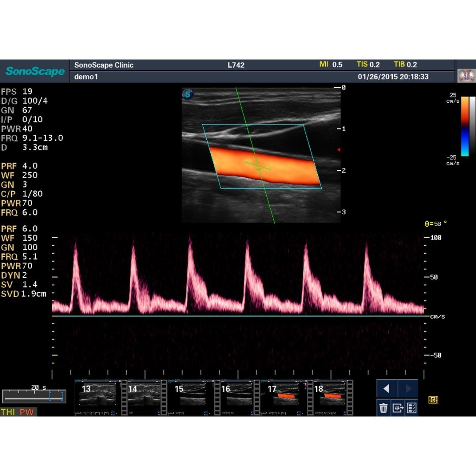Click the I/P 0/10 parameter
This screenshot has width=476, height=476.
tap(22, 119)
